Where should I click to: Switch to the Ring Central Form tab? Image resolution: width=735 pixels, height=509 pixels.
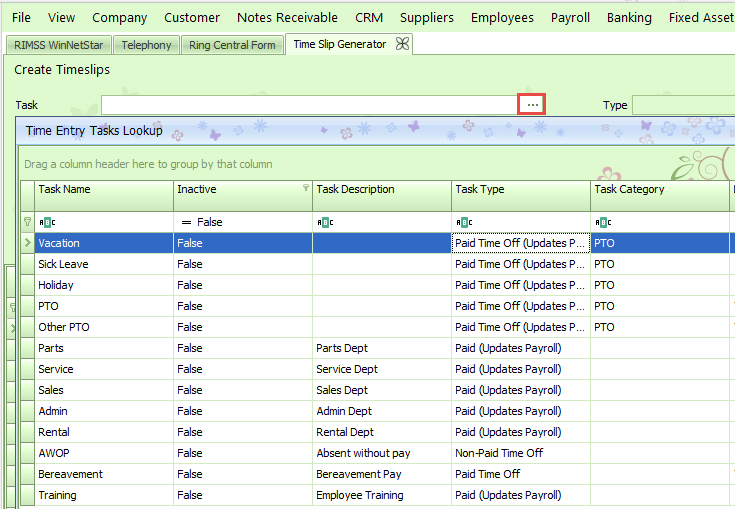[x=232, y=45]
